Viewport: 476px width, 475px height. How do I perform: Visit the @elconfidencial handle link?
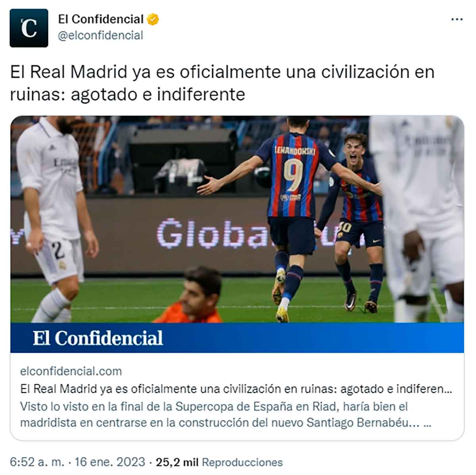click(x=100, y=36)
